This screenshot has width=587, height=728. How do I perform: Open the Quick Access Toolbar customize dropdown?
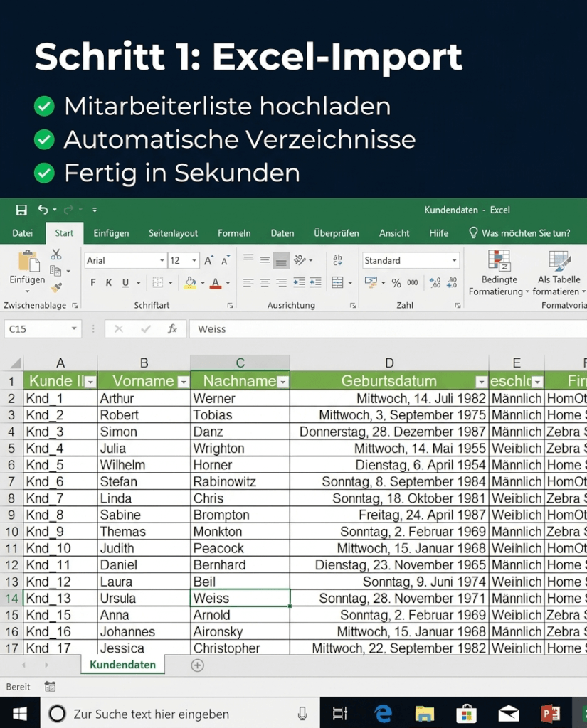click(x=95, y=210)
